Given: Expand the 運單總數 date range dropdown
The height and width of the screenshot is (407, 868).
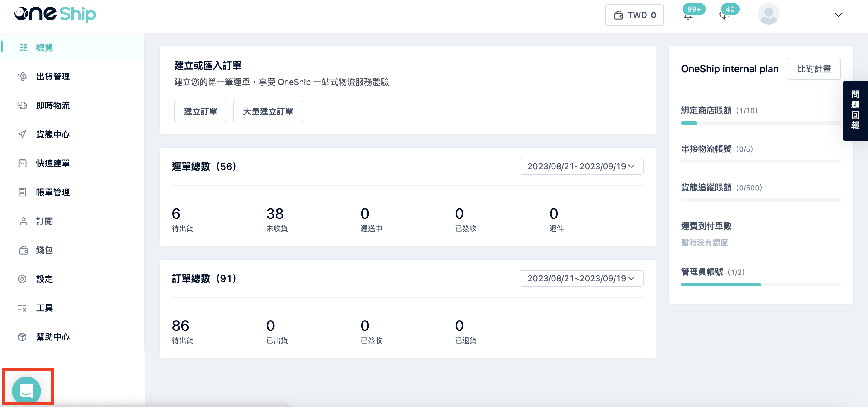Looking at the screenshot, I should click(581, 166).
